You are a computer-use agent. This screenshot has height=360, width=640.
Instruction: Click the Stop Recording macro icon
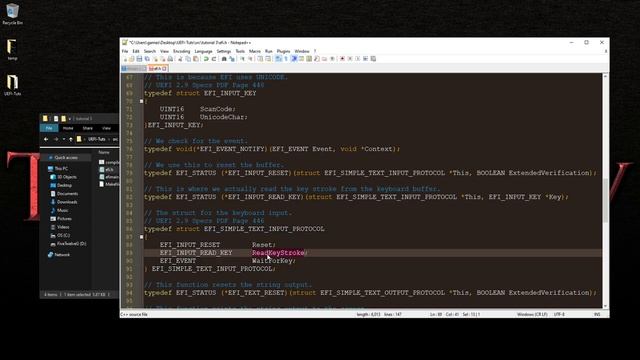click(x=350, y=59)
